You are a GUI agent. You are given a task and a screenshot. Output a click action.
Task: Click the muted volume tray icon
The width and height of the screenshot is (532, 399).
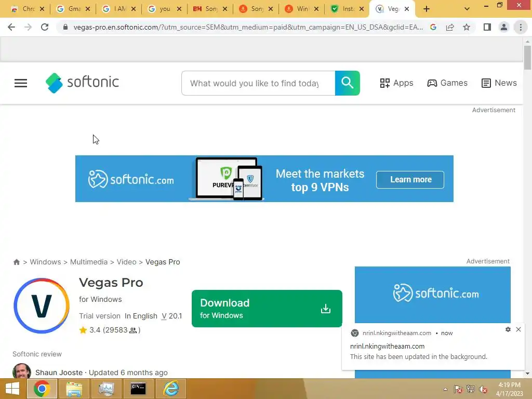point(483,389)
